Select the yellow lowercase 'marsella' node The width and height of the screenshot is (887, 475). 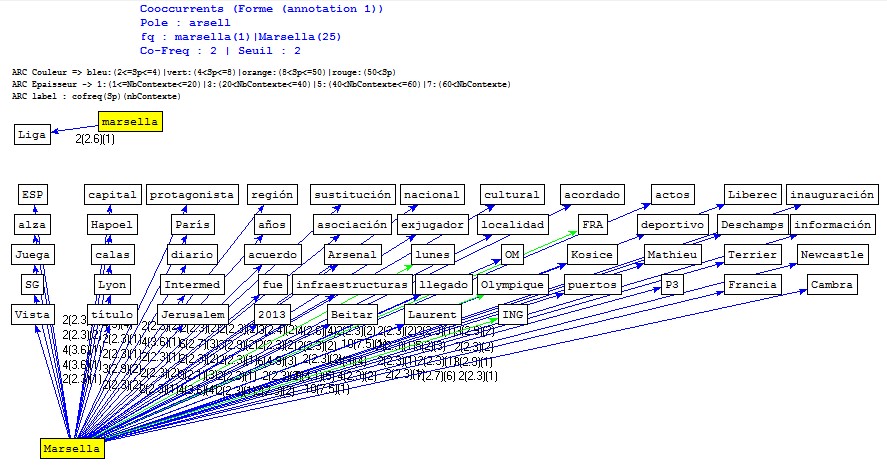click(131, 122)
